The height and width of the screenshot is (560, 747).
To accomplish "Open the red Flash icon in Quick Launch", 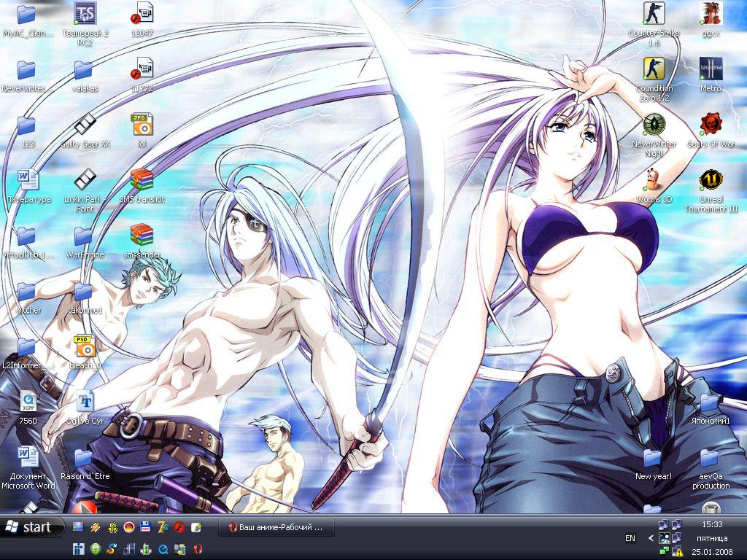I will tap(179, 526).
